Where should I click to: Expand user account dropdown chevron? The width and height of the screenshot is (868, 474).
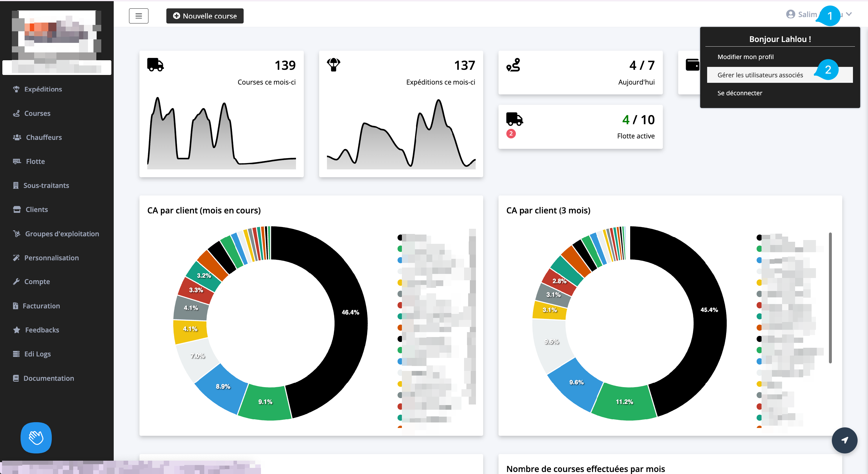[849, 14]
